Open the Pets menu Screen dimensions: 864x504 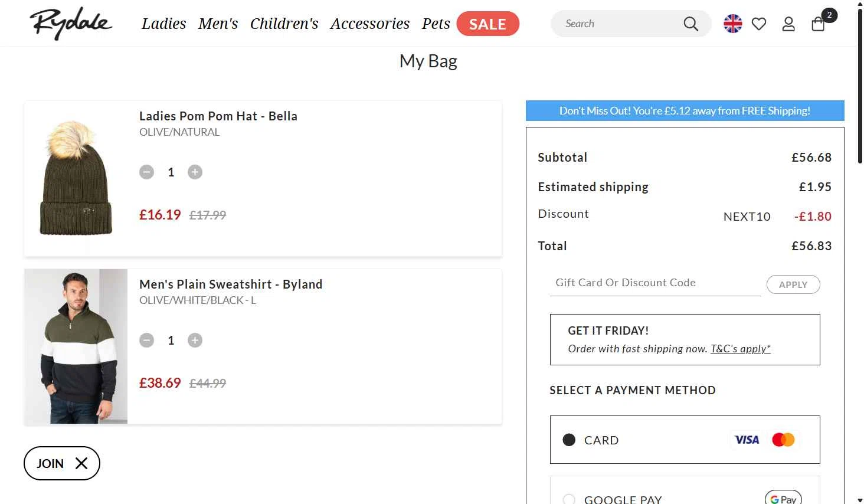tap(436, 24)
